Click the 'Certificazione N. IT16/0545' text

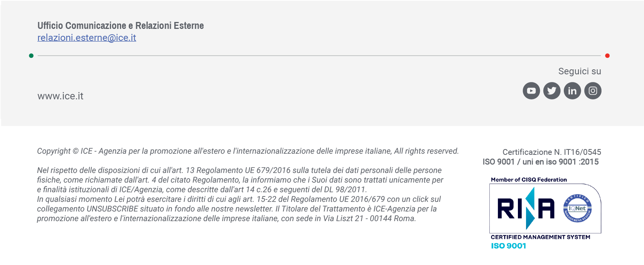tap(552, 152)
